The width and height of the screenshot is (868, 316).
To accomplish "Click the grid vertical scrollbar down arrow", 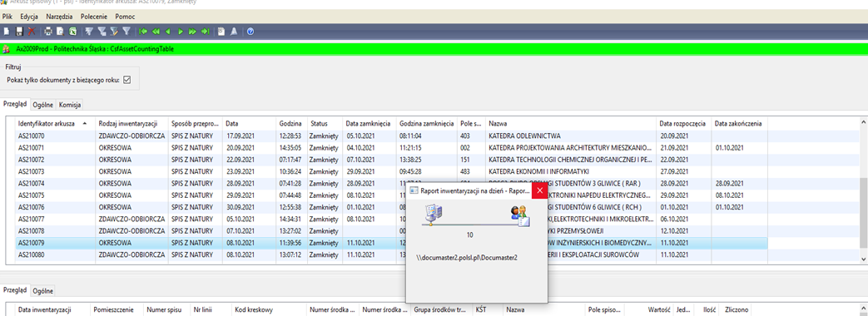I will pyautogui.click(x=863, y=259).
